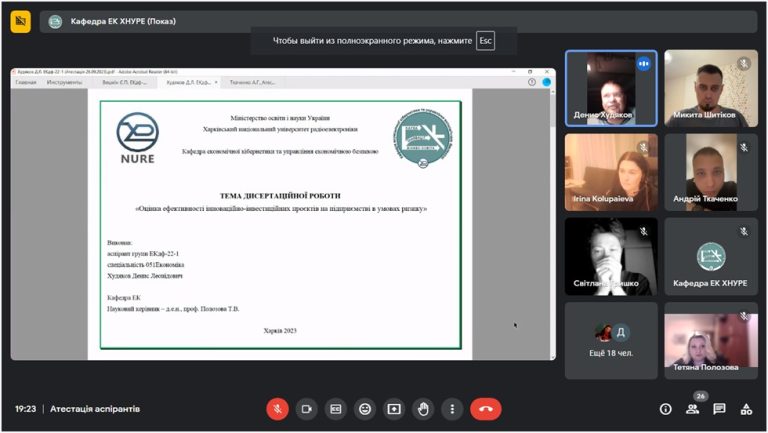Open the emoji reactions button
The height and width of the screenshot is (433, 768).
tap(365, 409)
